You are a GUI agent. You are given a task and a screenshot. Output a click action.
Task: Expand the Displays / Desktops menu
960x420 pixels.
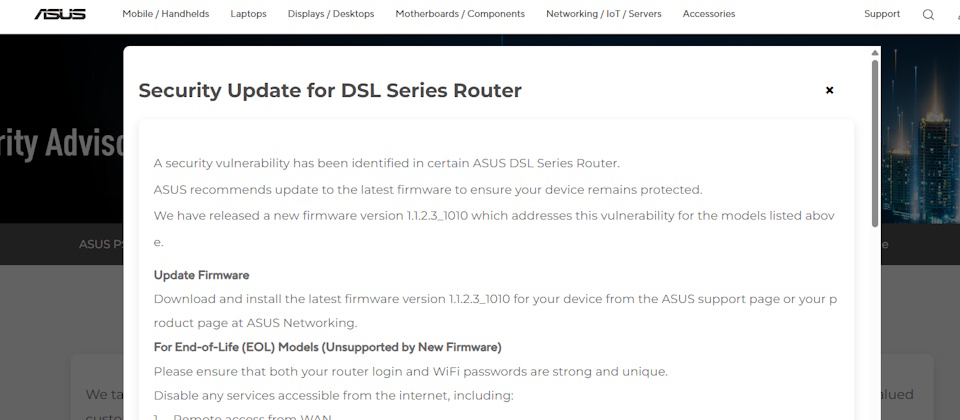point(330,14)
